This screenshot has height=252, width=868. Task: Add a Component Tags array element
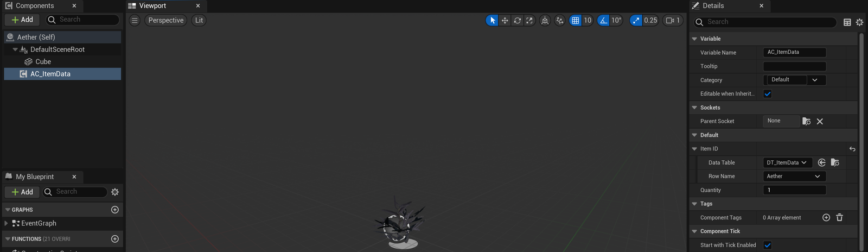pos(826,218)
